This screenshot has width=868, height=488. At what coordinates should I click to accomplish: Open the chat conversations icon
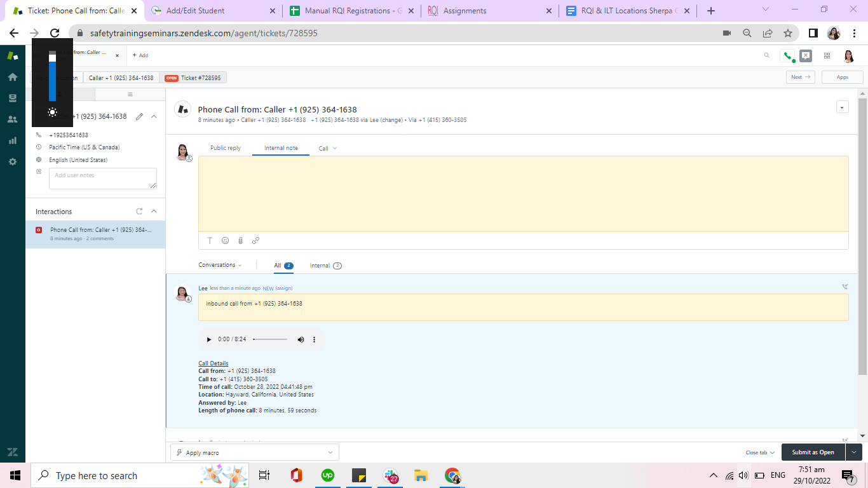(x=806, y=56)
